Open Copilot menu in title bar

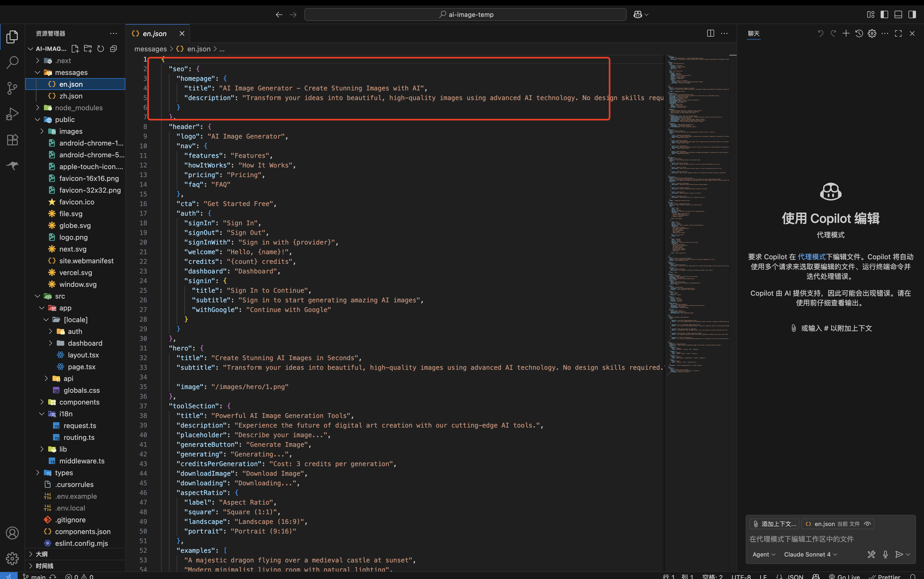pyautogui.click(x=641, y=14)
